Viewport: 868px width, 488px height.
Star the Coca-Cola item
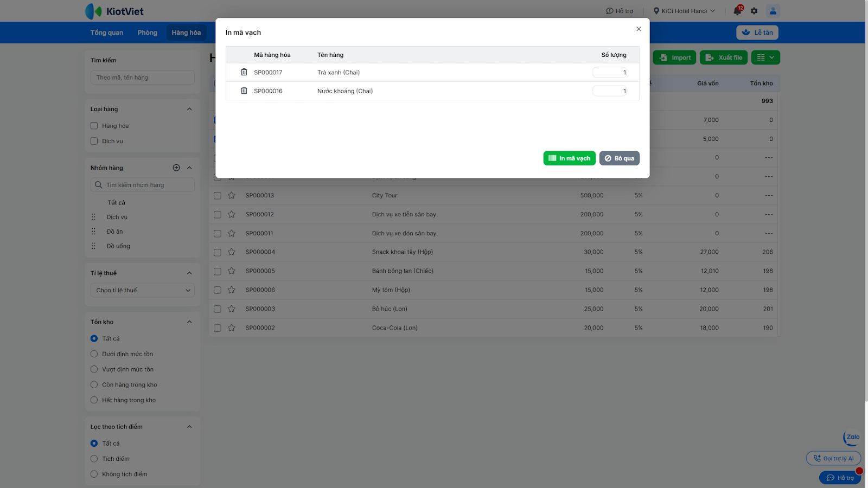tap(232, 328)
